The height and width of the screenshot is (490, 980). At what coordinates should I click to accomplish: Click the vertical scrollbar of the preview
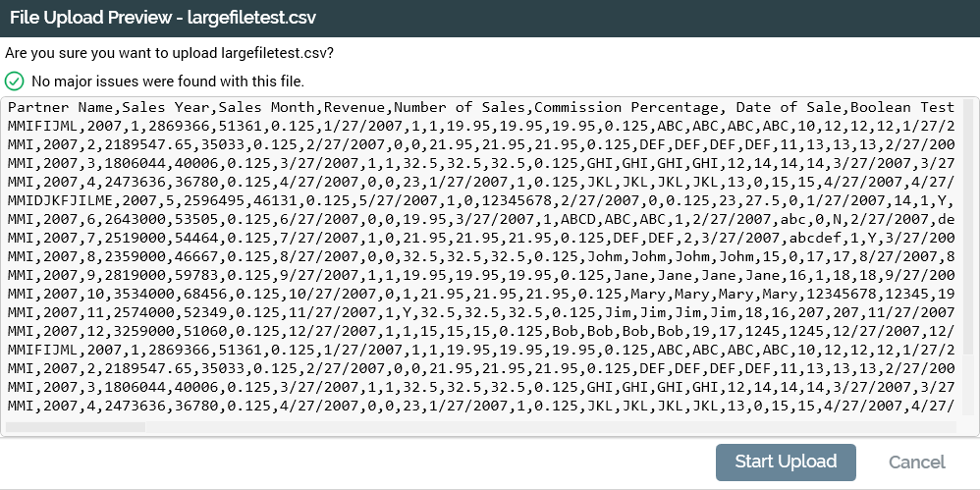pos(970,226)
